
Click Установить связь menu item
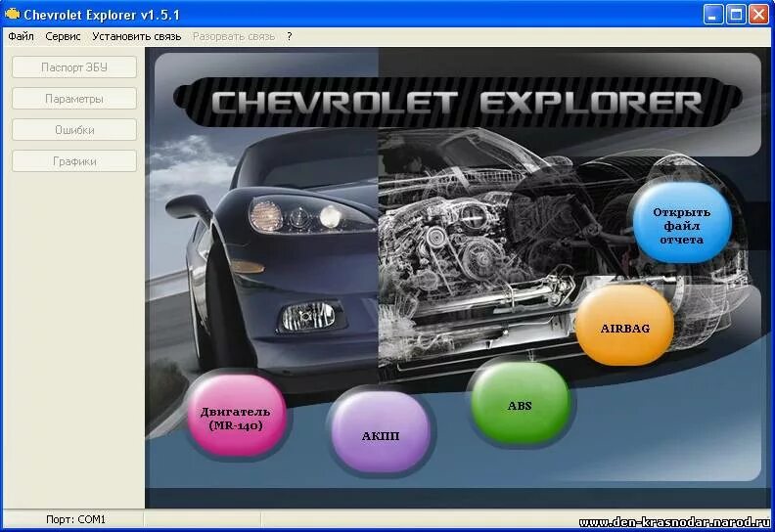click(x=136, y=36)
